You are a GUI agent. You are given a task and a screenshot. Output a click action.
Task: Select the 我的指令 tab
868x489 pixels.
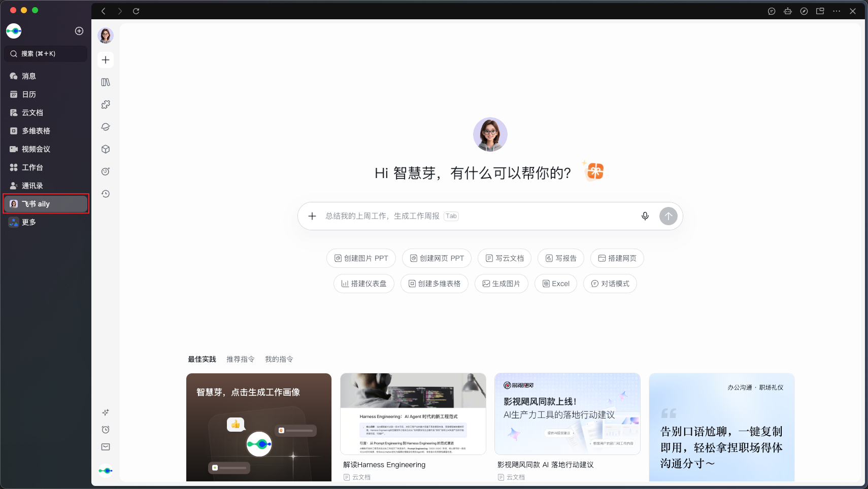click(279, 359)
